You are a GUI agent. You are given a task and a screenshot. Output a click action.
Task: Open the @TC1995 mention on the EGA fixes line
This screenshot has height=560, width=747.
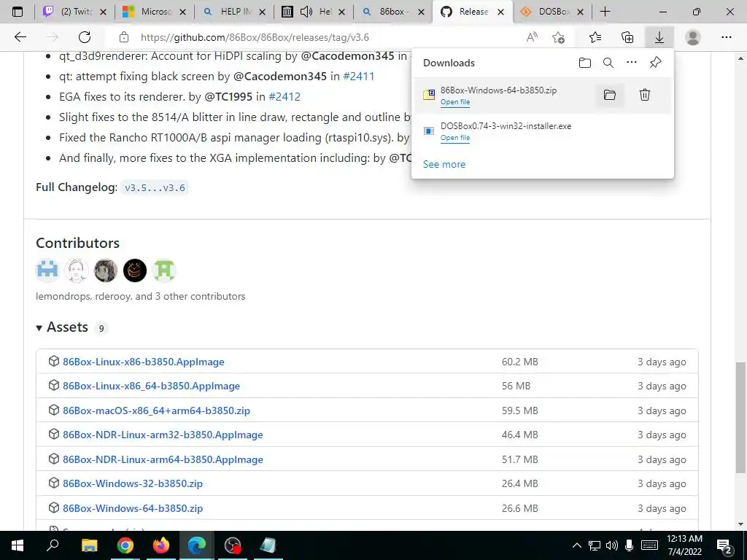(x=228, y=97)
